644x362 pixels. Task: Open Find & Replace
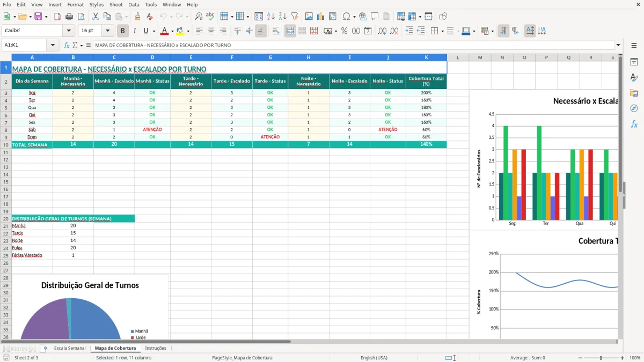point(199,17)
